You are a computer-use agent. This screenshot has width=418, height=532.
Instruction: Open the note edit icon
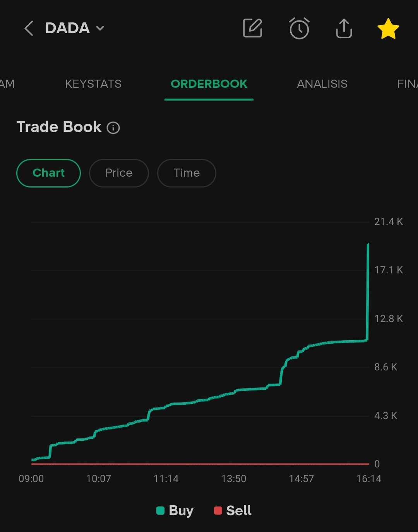252,28
